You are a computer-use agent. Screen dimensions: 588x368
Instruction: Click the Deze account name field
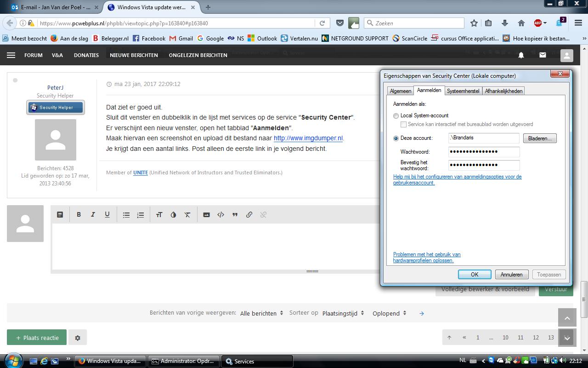(484, 138)
